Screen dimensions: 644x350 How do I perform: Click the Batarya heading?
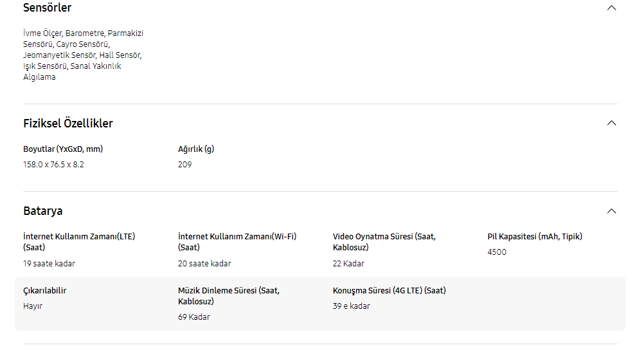pyautogui.click(x=43, y=211)
